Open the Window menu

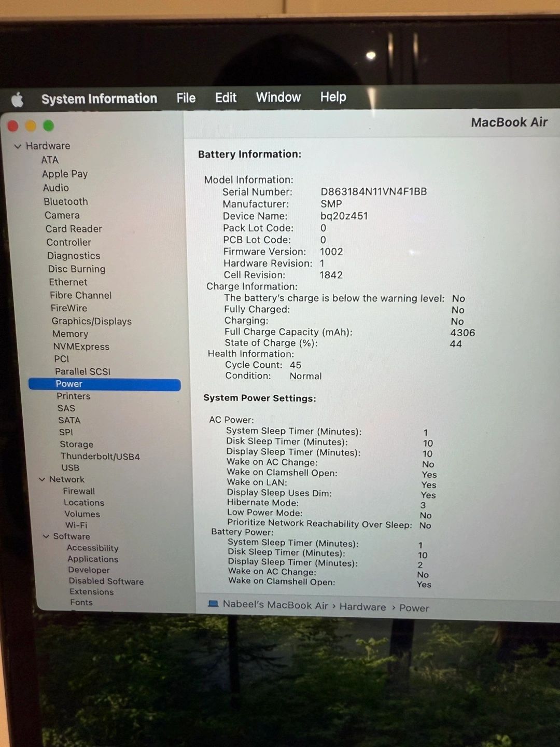[x=278, y=97]
